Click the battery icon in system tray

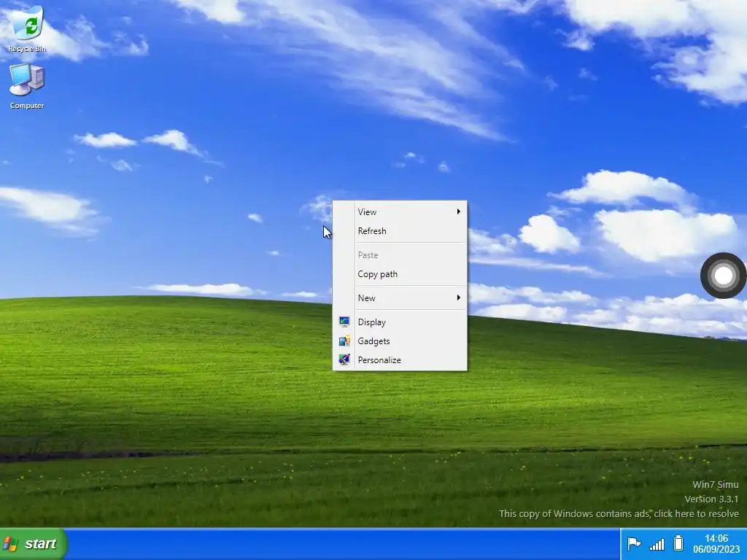678,543
